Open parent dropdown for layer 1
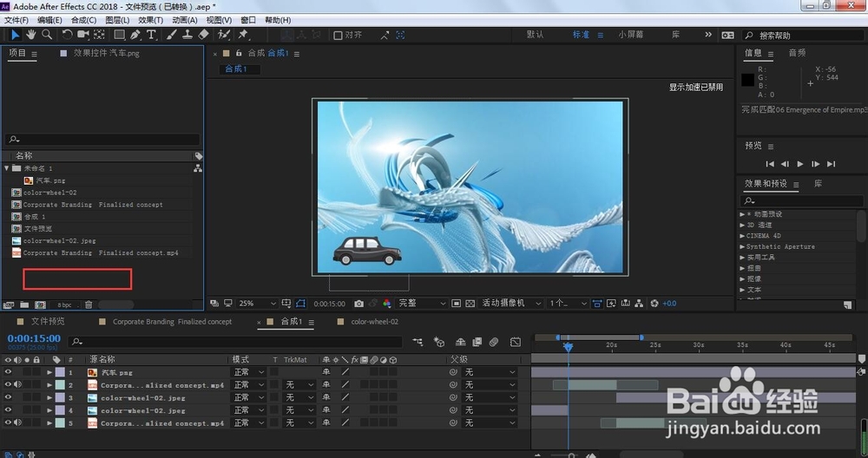 (490, 372)
